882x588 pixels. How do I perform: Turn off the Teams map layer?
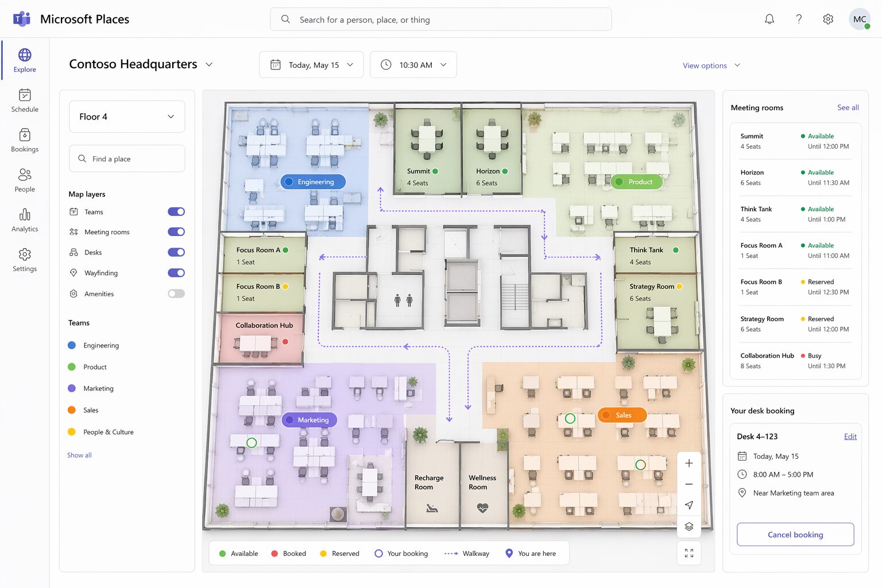[x=176, y=212]
